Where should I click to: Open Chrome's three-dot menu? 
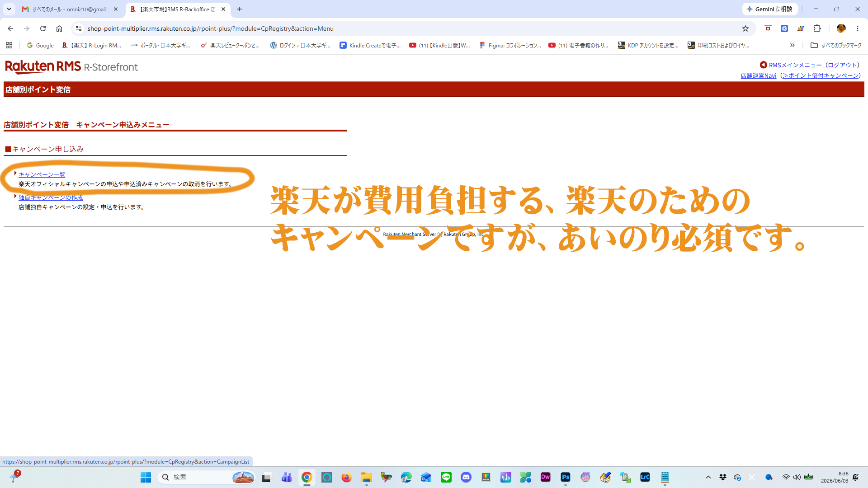point(858,28)
